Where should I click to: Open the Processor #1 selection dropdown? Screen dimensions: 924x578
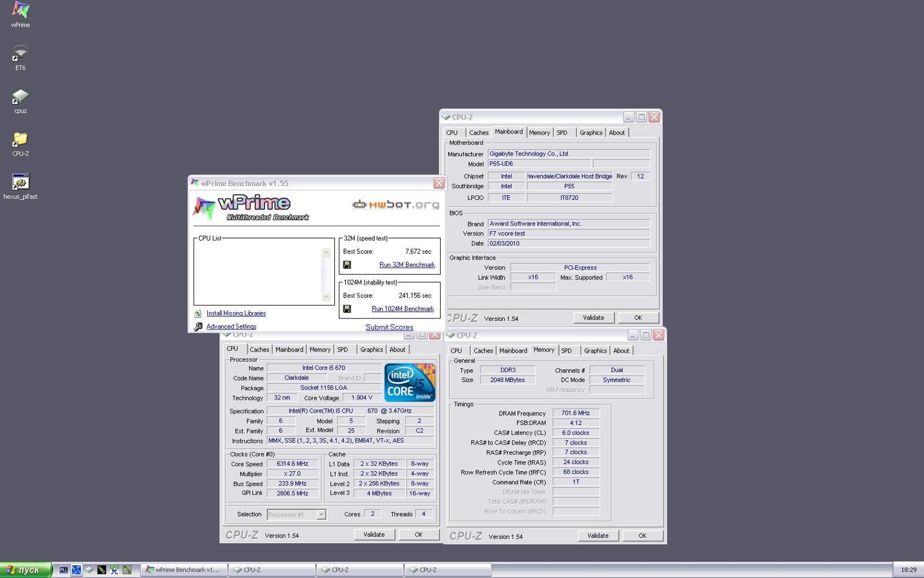(x=321, y=514)
